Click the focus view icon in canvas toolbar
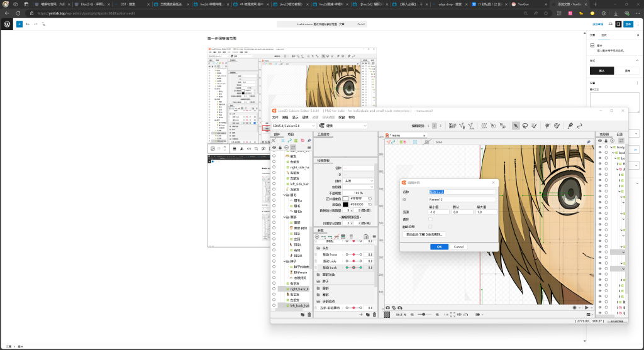The image size is (644, 350). [x=415, y=142]
